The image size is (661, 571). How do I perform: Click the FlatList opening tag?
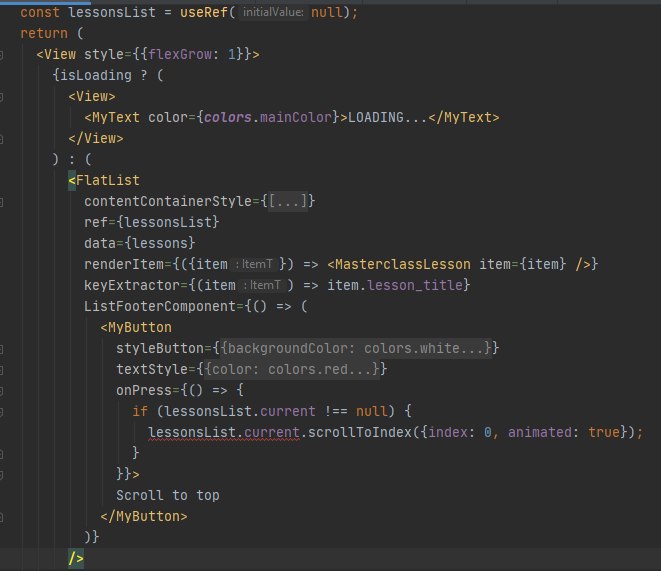point(104,181)
